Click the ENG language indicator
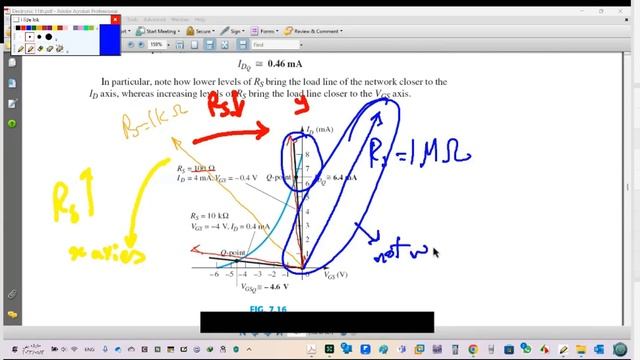 pyautogui.click(x=89, y=349)
